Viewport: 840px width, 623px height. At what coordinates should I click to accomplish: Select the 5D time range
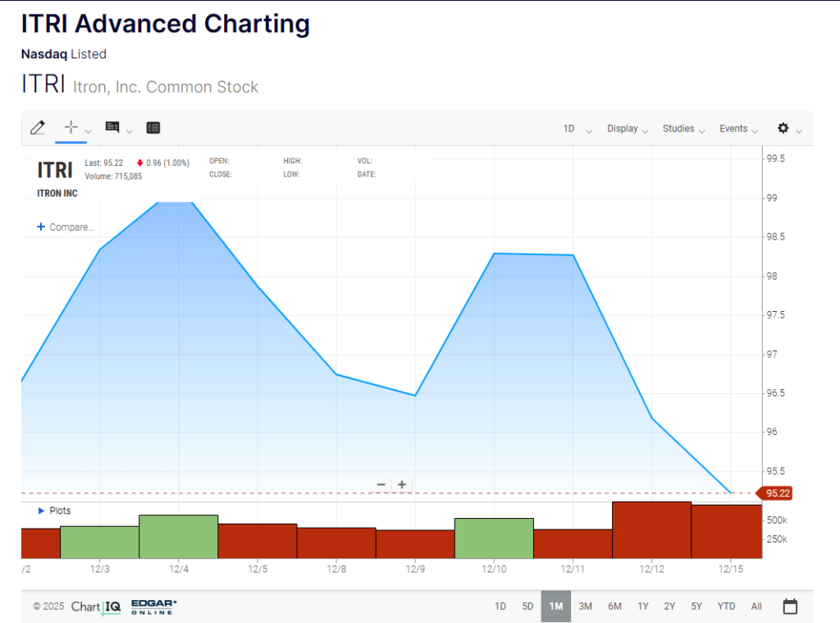point(527,607)
